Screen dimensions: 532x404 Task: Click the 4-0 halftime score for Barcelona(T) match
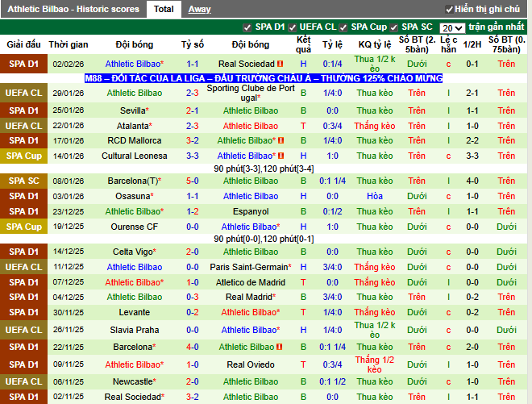coord(472,181)
